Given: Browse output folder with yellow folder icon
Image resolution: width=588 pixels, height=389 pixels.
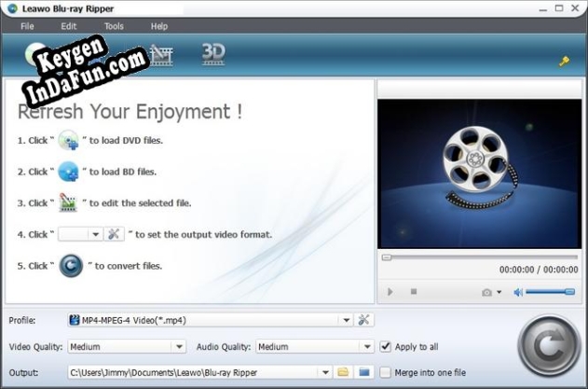Looking at the screenshot, I should click(343, 372).
